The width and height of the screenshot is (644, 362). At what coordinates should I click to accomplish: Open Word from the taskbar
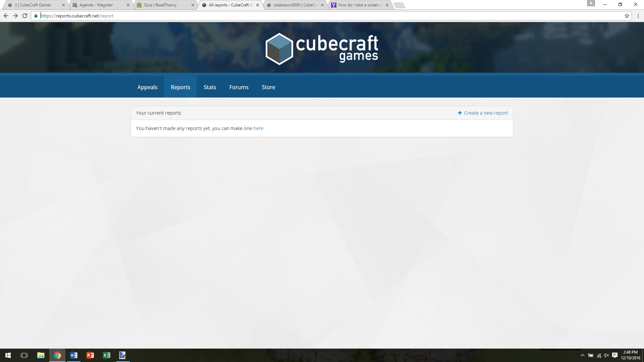point(74,355)
